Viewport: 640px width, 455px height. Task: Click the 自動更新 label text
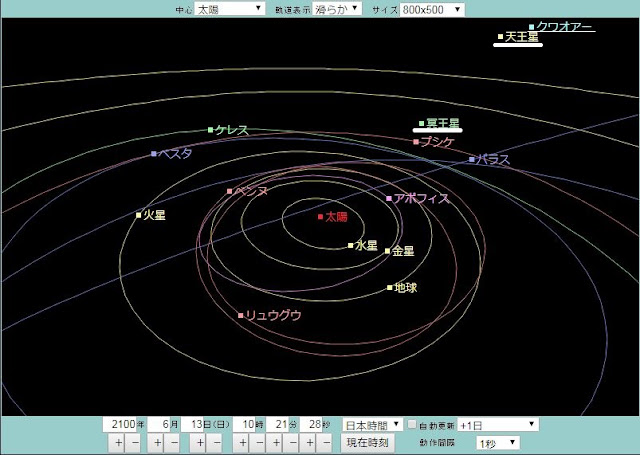coord(436,425)
